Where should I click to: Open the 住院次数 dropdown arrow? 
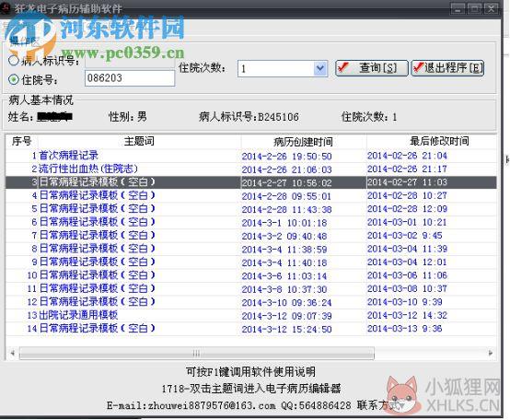point(320,68)
